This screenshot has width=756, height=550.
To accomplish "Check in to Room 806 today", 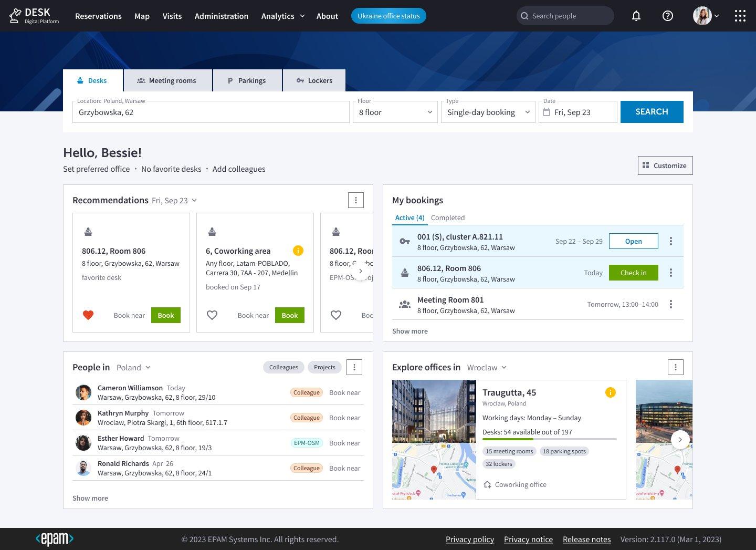I will tap(633, 273).
